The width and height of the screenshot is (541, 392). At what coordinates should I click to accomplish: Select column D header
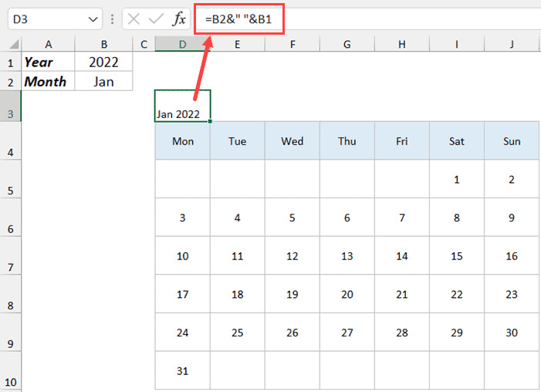(x=182, y=45)
